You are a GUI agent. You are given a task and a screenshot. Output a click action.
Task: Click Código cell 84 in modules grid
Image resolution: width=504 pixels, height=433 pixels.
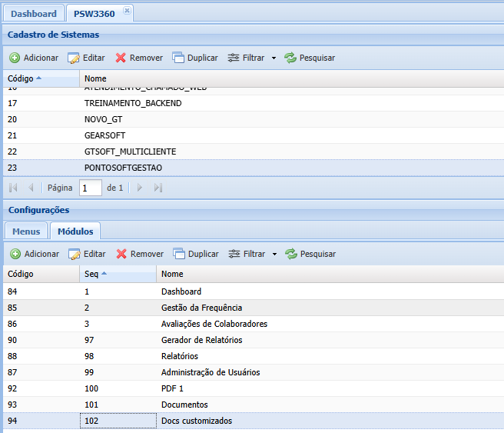click(x=41, y=291)
